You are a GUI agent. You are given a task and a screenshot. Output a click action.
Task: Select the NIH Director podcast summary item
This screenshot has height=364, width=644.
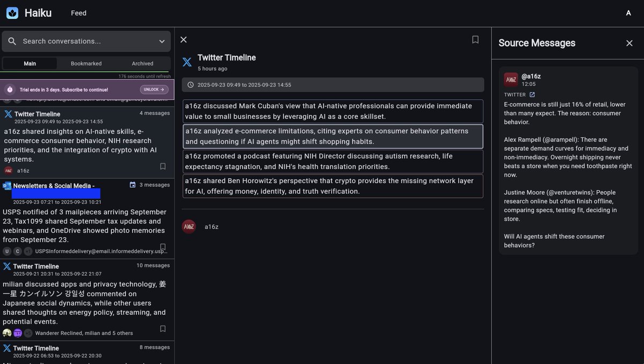coord(333,161)
